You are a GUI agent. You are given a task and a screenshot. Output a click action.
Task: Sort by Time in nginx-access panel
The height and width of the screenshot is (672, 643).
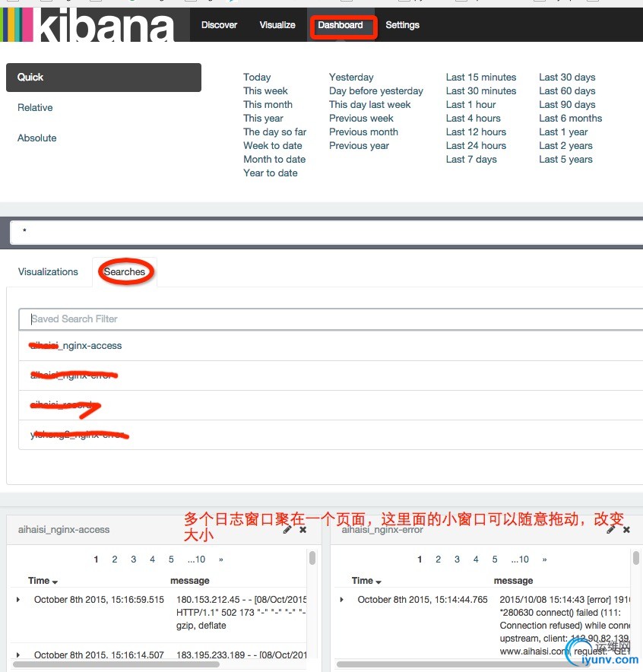pos(43,581)
